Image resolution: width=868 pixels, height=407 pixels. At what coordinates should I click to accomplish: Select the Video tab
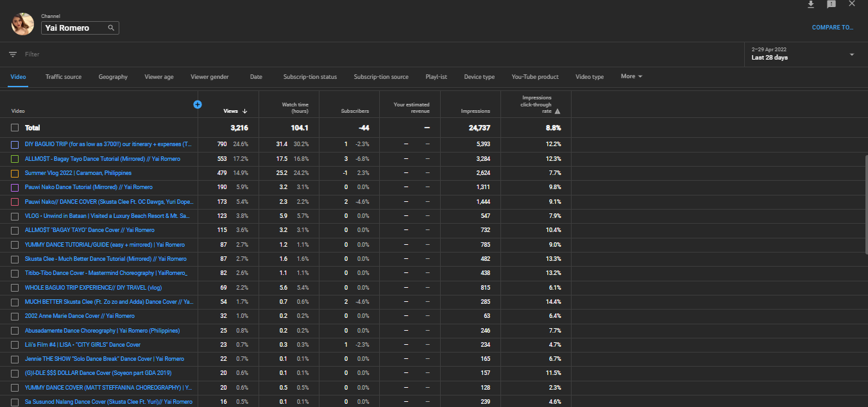tap(19, 77)
